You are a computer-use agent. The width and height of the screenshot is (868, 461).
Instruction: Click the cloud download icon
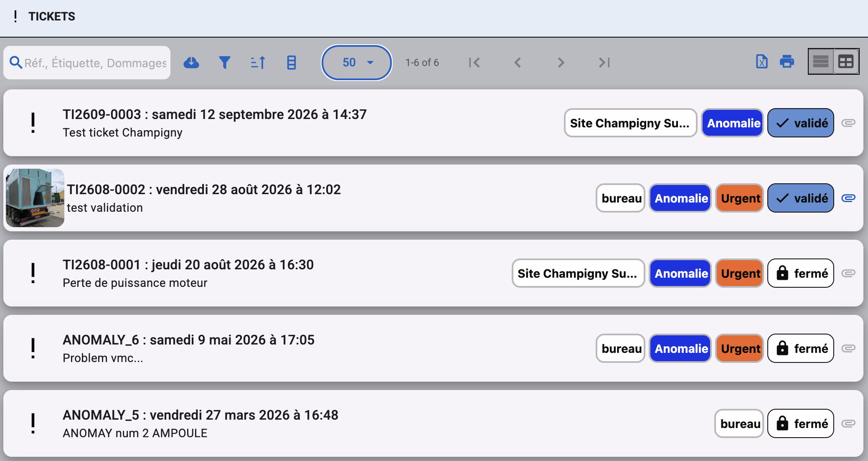click(x=191, y=63)
